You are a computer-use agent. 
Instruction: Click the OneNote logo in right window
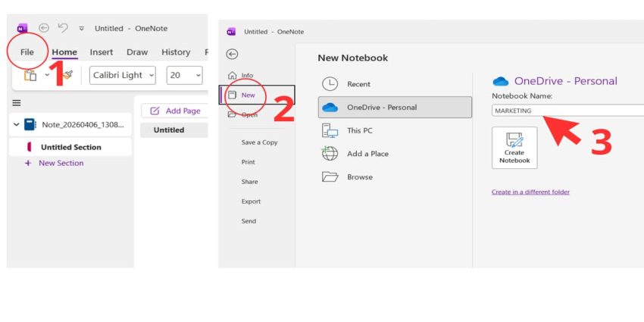click(231, 32)
